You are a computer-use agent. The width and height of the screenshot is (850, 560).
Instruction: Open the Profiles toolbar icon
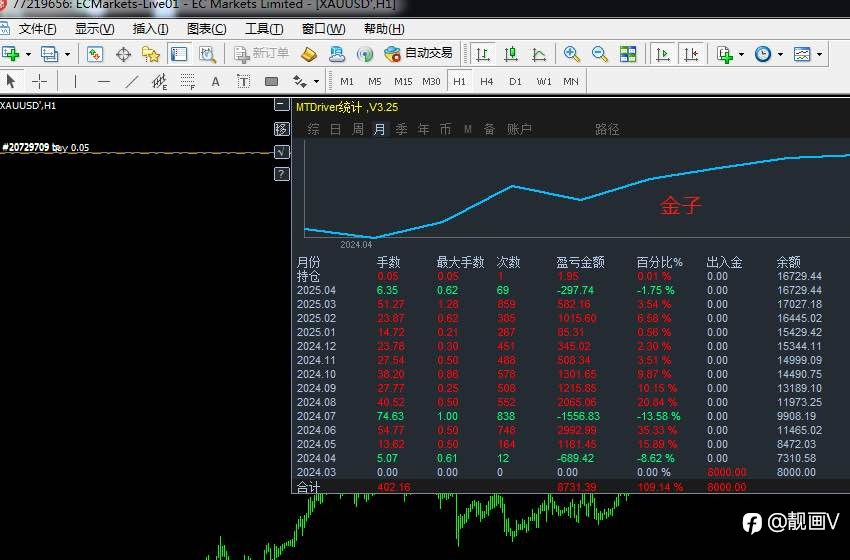click(x=49, y=54)
